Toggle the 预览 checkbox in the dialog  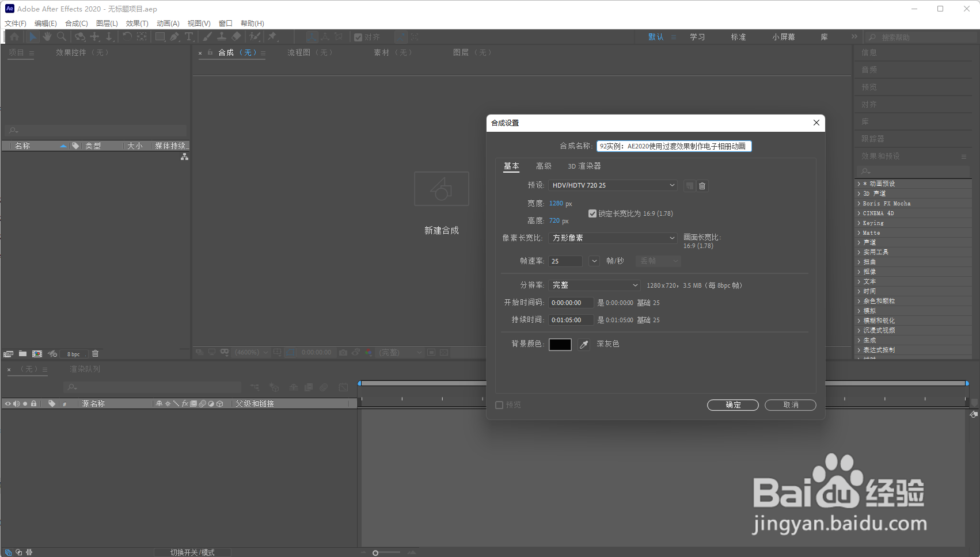click(x=499, y=405)
